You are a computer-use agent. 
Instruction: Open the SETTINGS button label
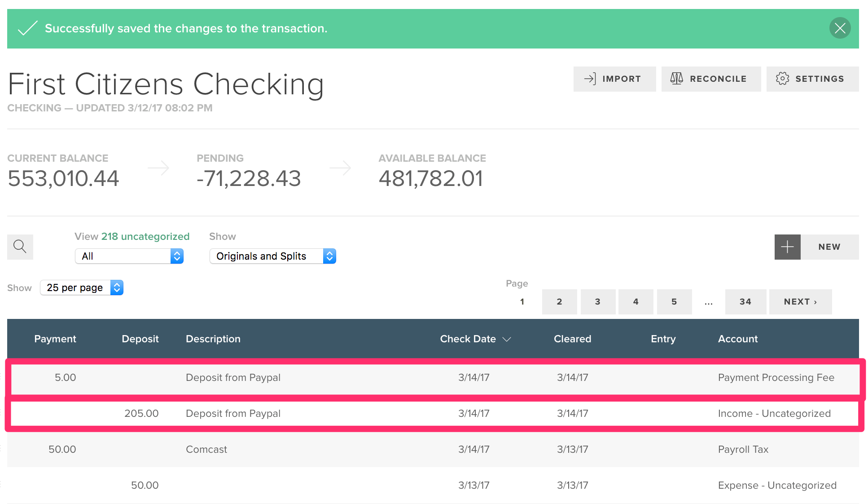[820, 79]
